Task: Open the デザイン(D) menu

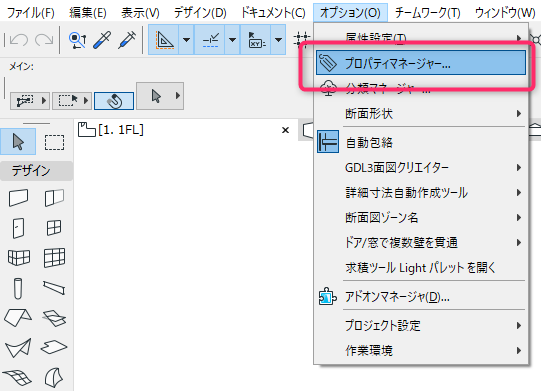Action: point(200,13)
